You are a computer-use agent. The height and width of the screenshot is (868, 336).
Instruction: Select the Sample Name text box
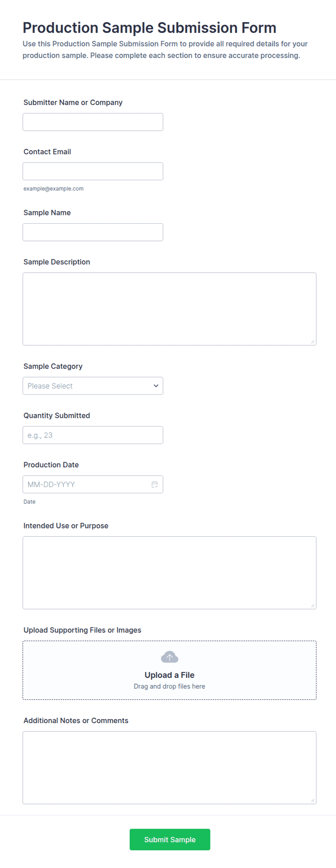coord(93,232)
